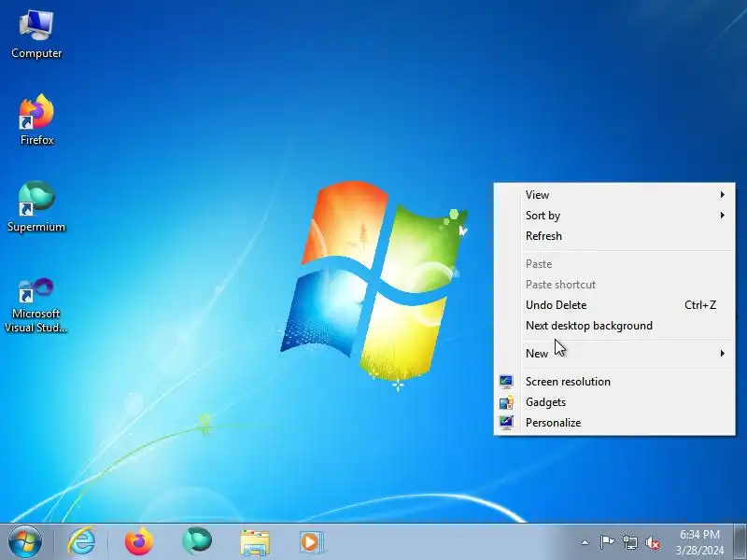Click the muted volume tray icon

coord(652,542)
